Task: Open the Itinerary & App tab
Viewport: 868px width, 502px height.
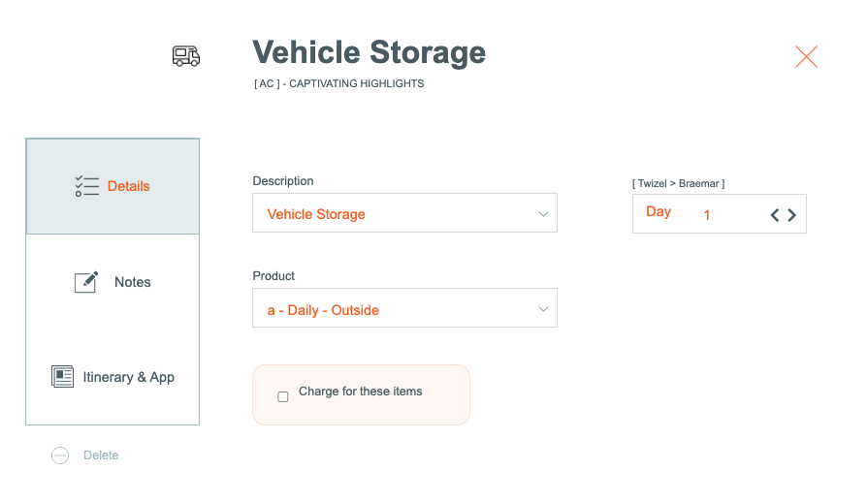Action: tap(129, 377)
